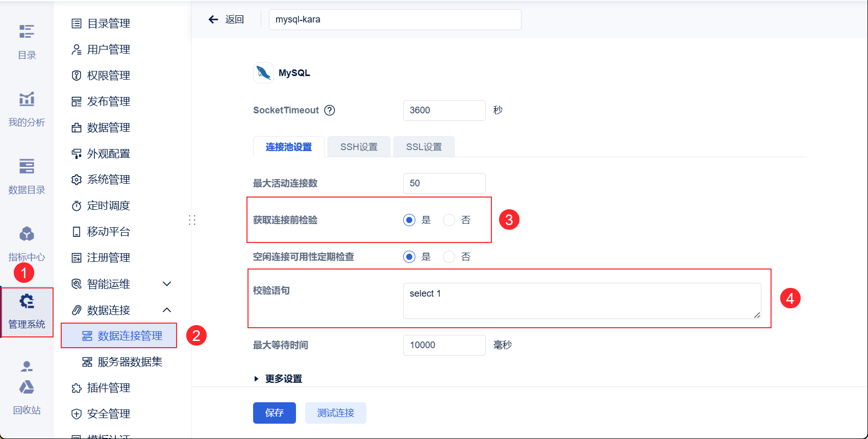Switch to the SSL设置 tab
868x439 pixels.
coord(424,147)
